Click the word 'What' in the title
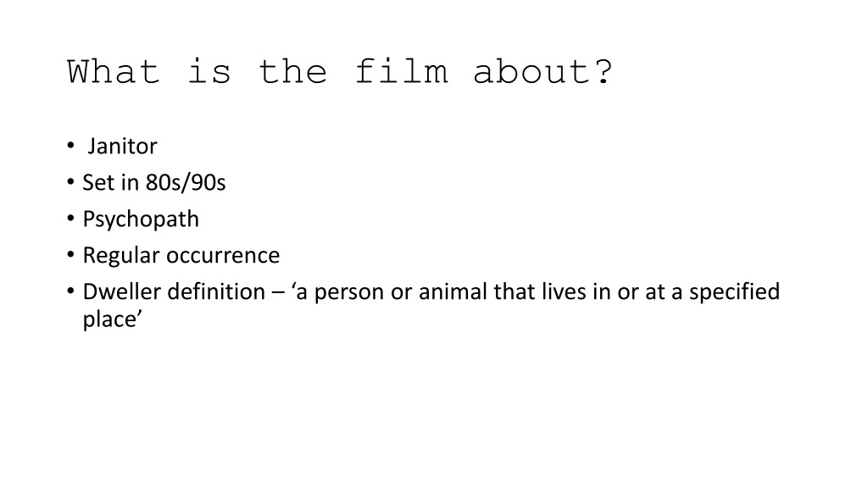The image size is (868, 488). 114,72
